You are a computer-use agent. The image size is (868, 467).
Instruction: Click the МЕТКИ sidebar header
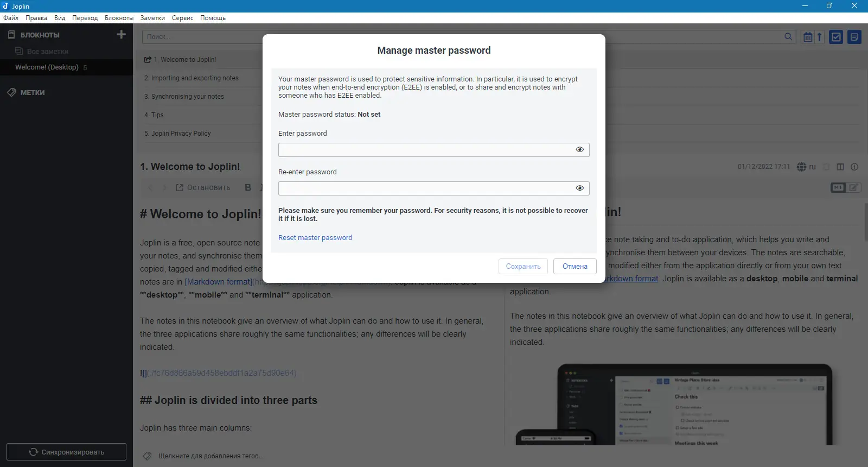[33, 93]
